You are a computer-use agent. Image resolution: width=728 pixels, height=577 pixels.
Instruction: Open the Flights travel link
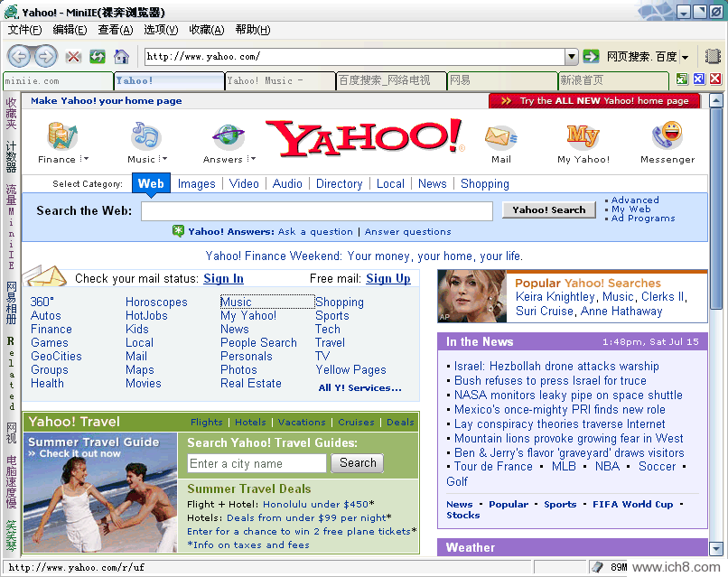(207, 422)
